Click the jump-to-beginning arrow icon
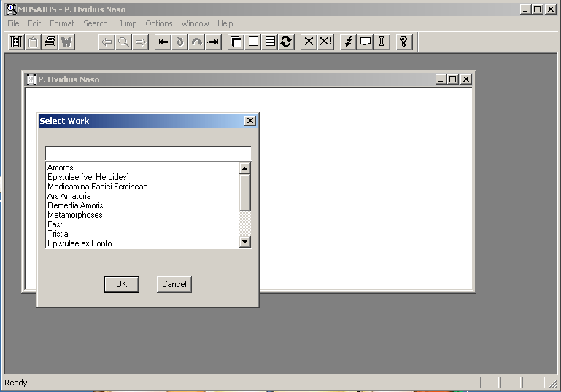 click(163, 42)
